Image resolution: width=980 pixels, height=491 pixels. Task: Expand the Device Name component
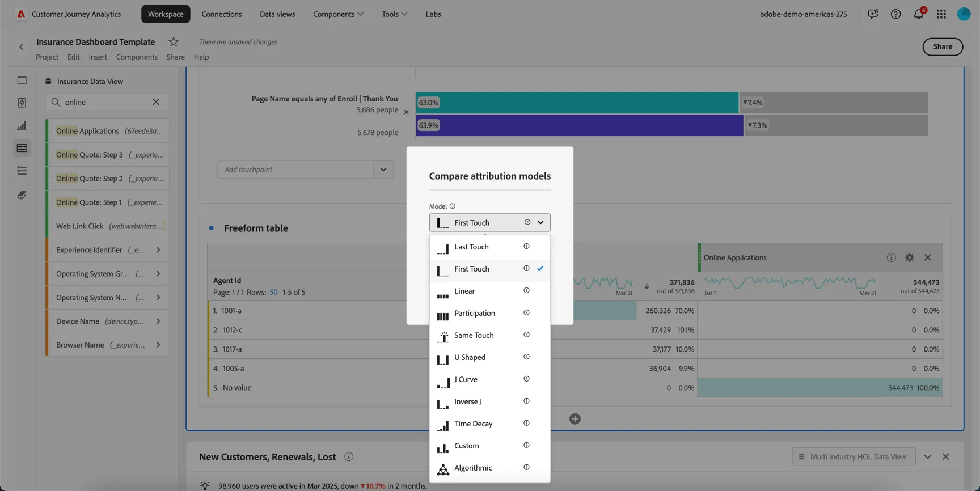tap(158, 321)
